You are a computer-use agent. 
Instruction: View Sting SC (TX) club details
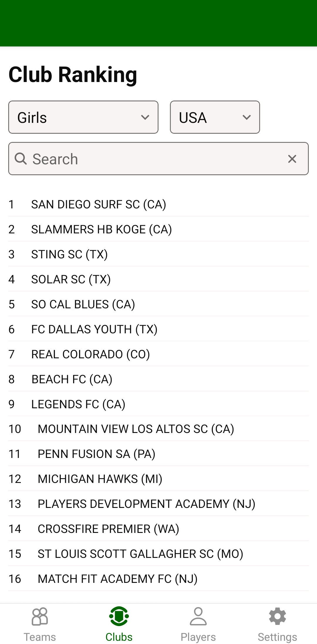pos(70,255)
